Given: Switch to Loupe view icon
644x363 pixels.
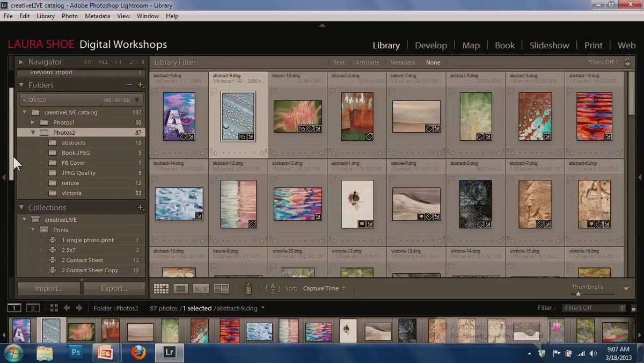Looking at the screenshot, I should [181, 289].
